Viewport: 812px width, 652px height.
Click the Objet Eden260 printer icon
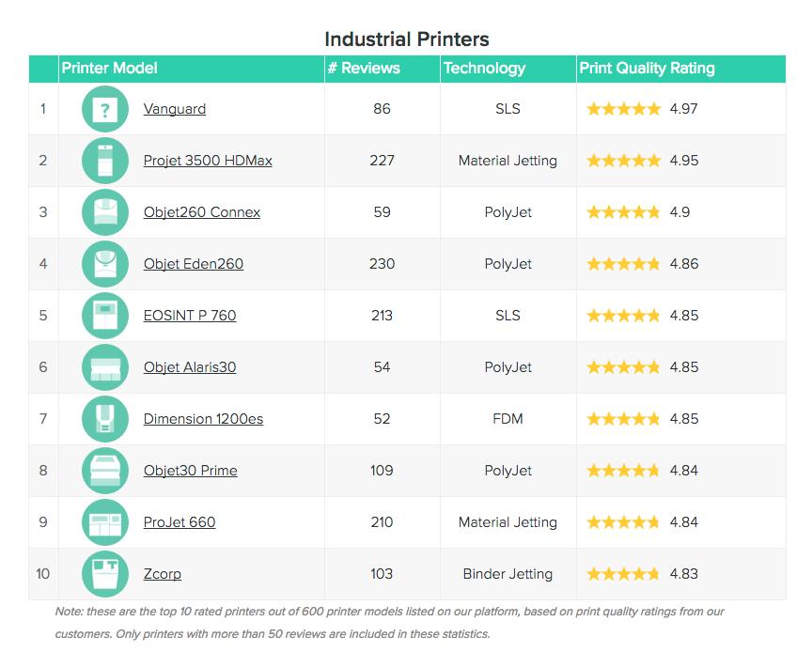[105, 264]
